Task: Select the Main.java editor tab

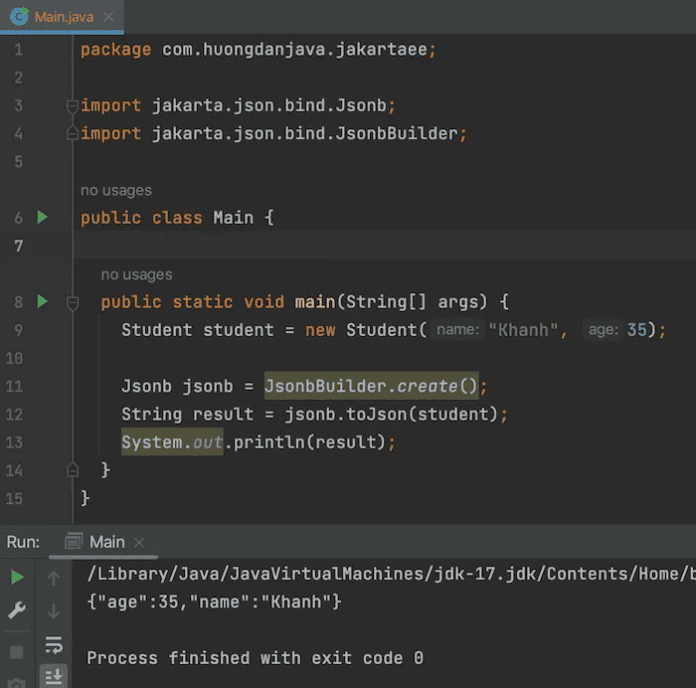Action: [x=64, y=17]
